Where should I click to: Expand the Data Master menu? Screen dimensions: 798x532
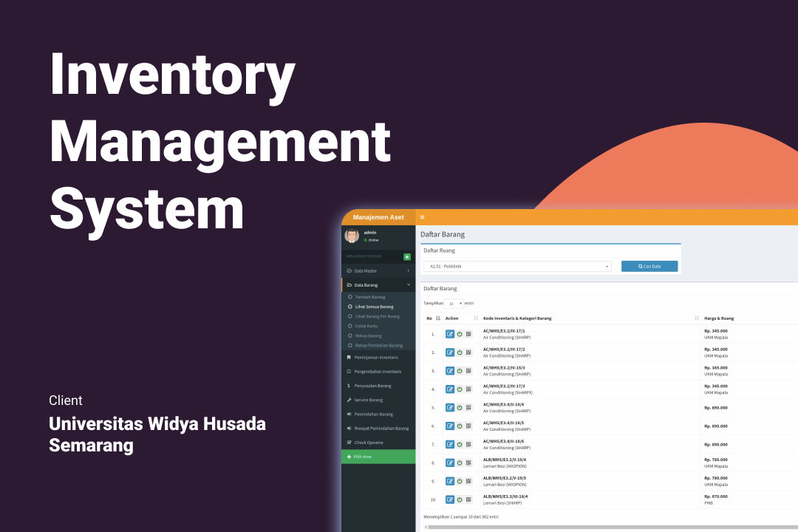(378, 271)
